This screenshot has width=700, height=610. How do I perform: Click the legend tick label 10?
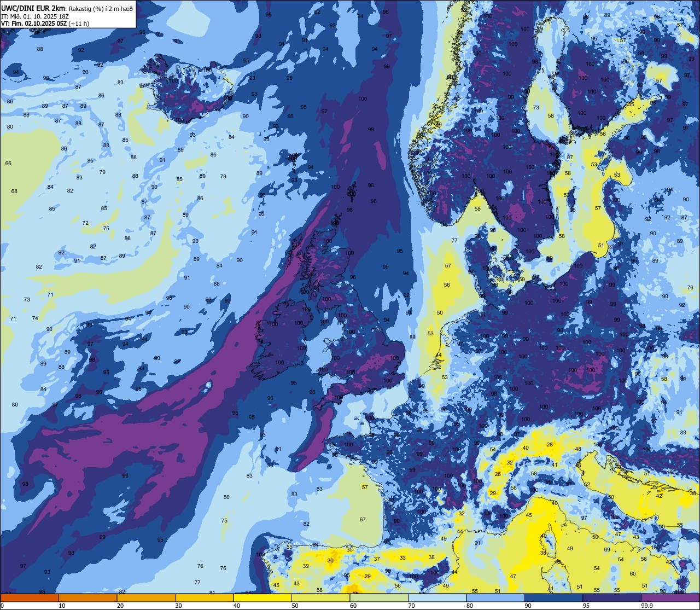(62, 606)
